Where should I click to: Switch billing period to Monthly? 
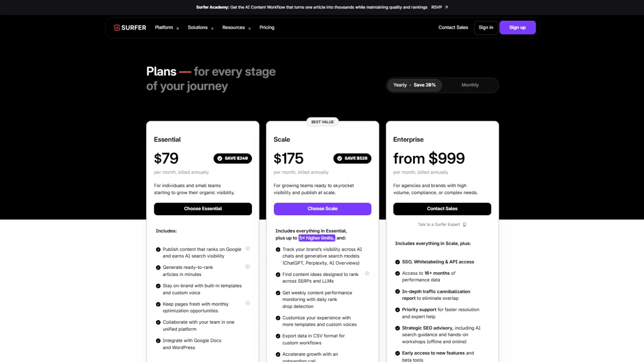coord(470,85)
